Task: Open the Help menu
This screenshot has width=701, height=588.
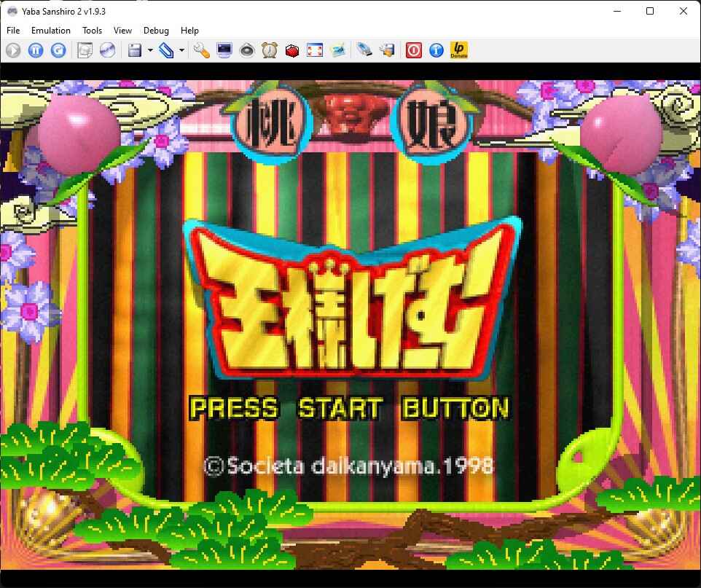Action: coord(189,31)
